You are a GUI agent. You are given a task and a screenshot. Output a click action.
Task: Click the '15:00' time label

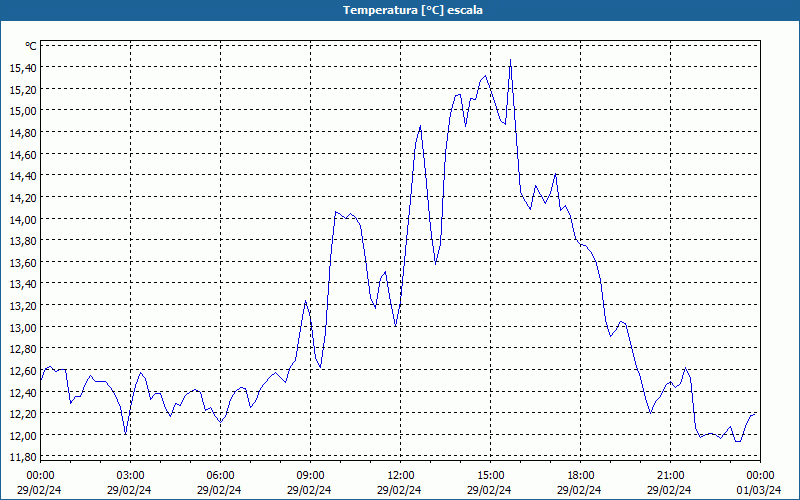point(490,475)
